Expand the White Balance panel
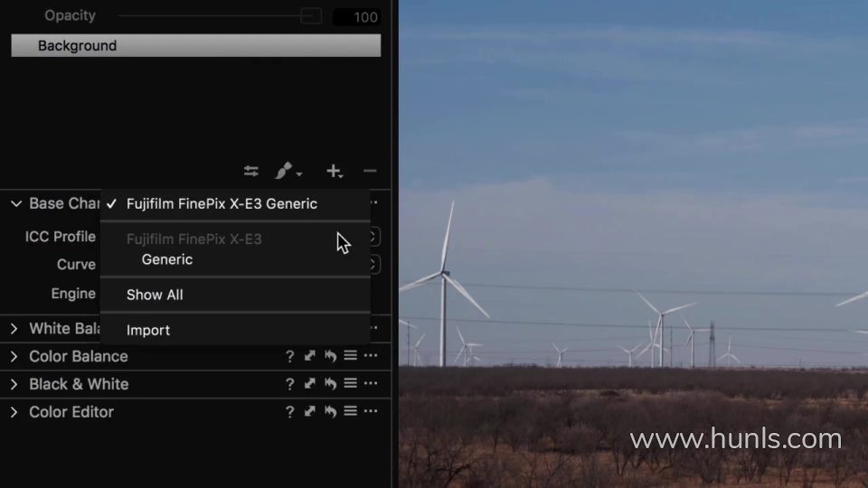This screenshot has width=868, height=488. (14, 329)
